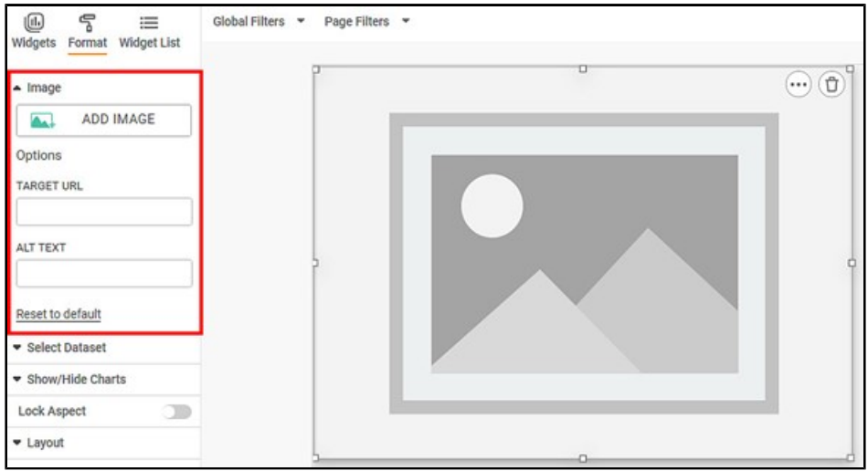Collapse the Image section

click(37, 88)
